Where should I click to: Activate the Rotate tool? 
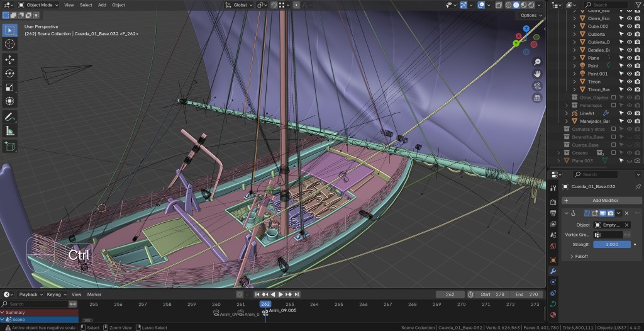pyautogui.click(x=10, y=74)
